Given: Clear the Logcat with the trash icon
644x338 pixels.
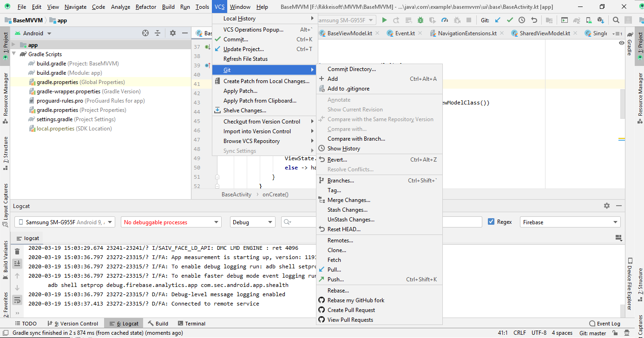Looking at the screenshot, I should tap(17, 251).
